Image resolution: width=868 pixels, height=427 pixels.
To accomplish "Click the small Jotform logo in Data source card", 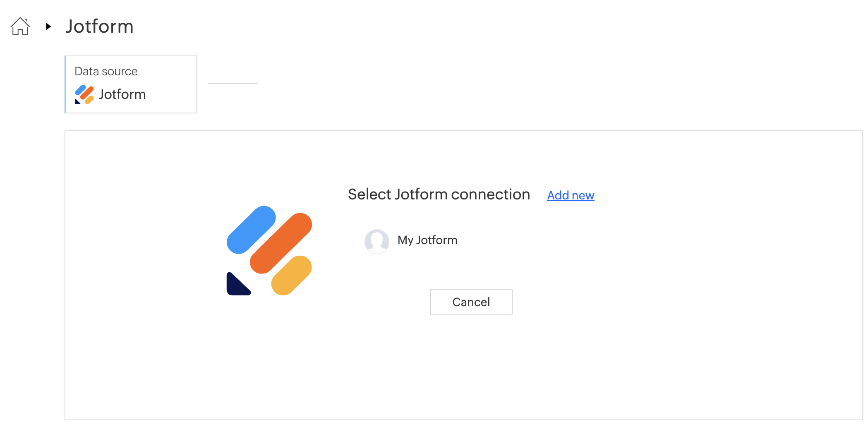I will (84, 95).
